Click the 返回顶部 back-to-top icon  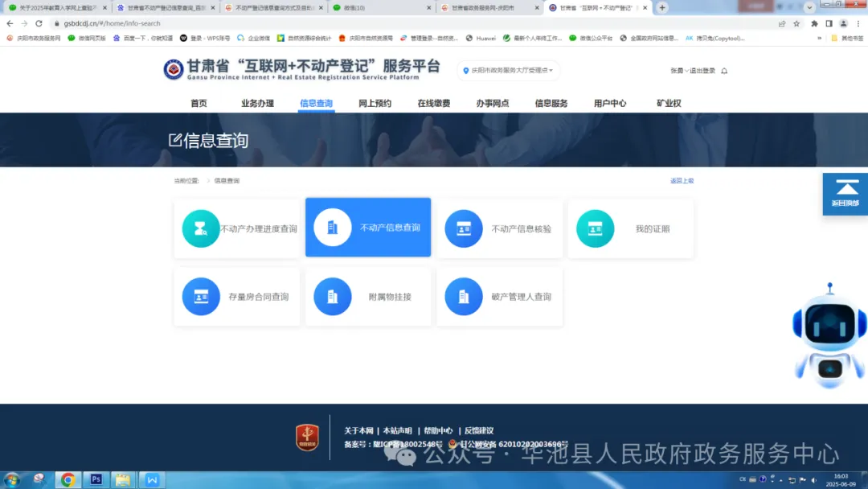click(x=845, y=193)
